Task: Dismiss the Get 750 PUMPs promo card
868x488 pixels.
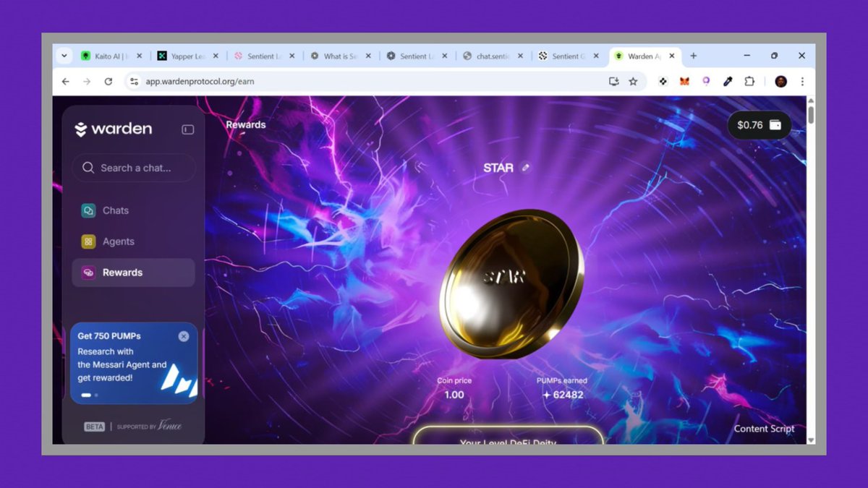Action: pyautogui.click(x=184, y=336)
